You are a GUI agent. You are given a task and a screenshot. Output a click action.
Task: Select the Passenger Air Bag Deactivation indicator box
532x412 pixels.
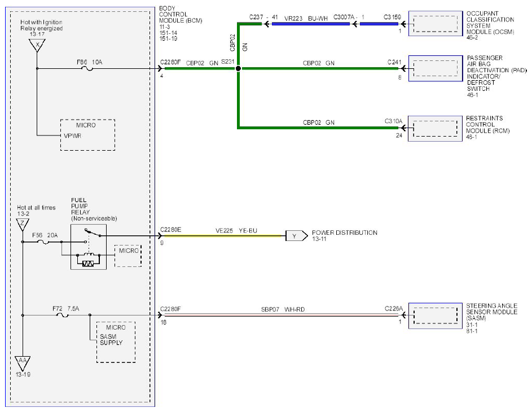pyautogui.click(x=436, y=68)
